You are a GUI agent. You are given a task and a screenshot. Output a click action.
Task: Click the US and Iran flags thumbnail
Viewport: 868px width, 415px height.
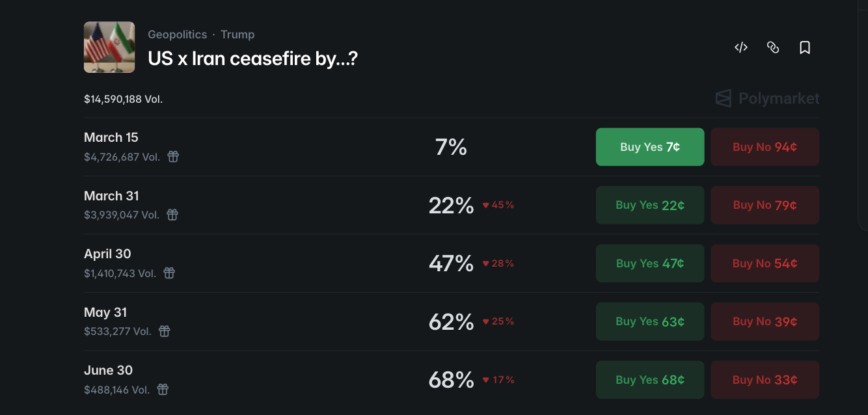pyautogui.click(x=109, y=47)
